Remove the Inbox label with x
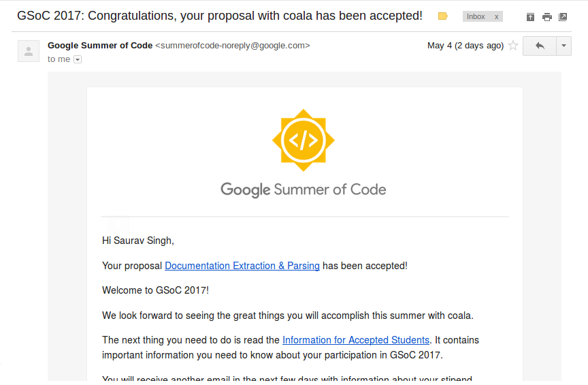This screenshot has width=588, height=385. click(497, 16)
